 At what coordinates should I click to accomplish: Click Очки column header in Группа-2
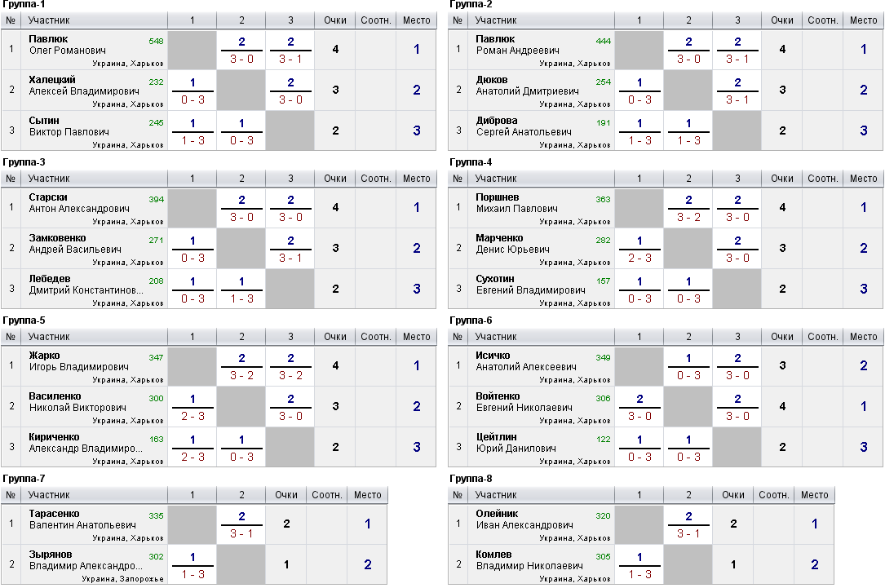(x=781, y=20)
